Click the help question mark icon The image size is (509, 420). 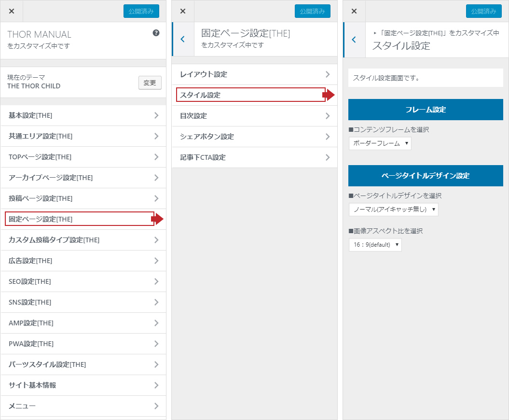tap(156, 33)
